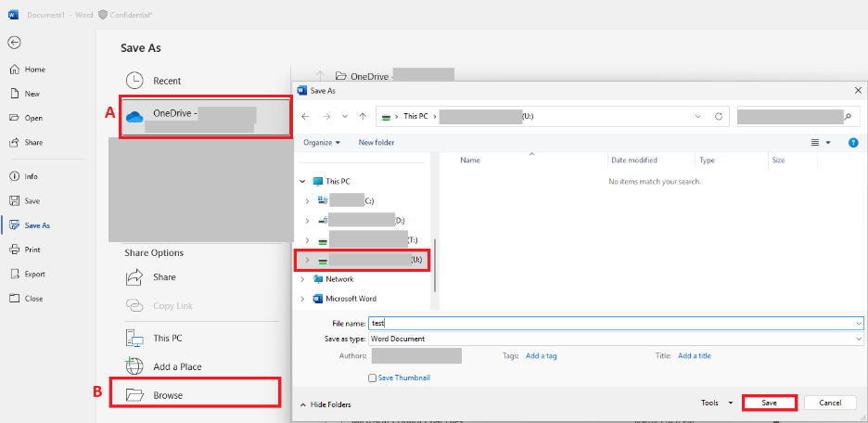
Task: Open the File name dropdown arrow
Action: (859, 323)
